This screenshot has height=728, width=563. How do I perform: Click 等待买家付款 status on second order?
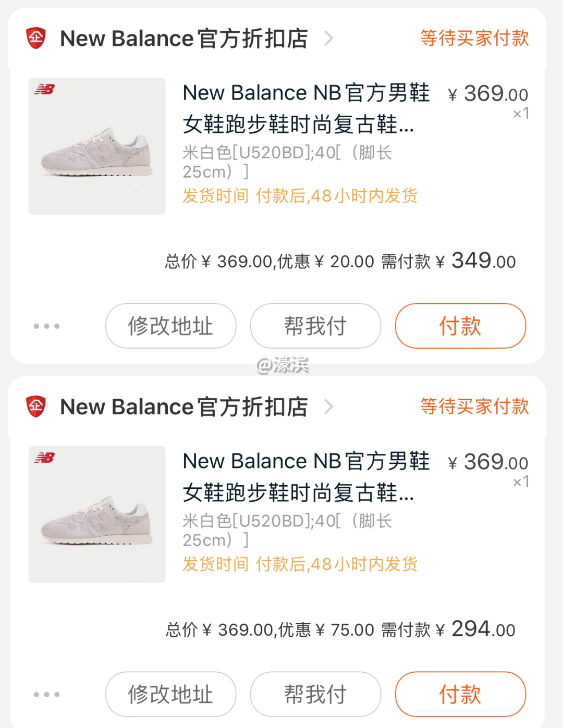tap(474, 406)
